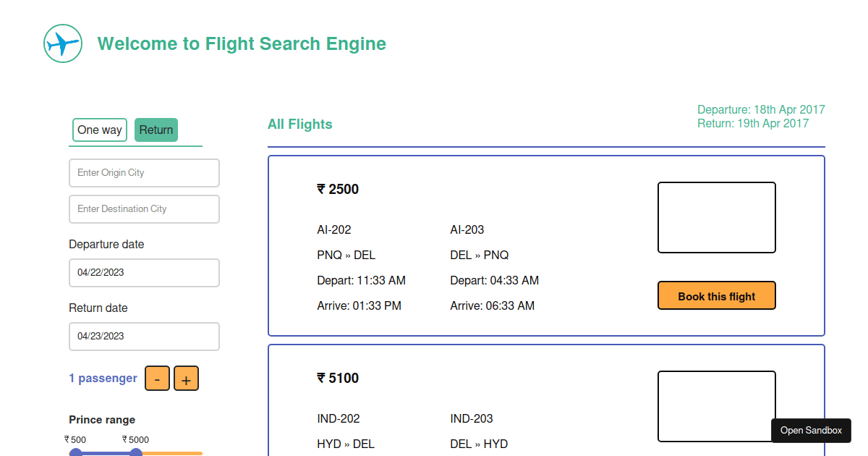868x456 pixels.
Task: Click the All Flights heading
Action: pos(299,124)
